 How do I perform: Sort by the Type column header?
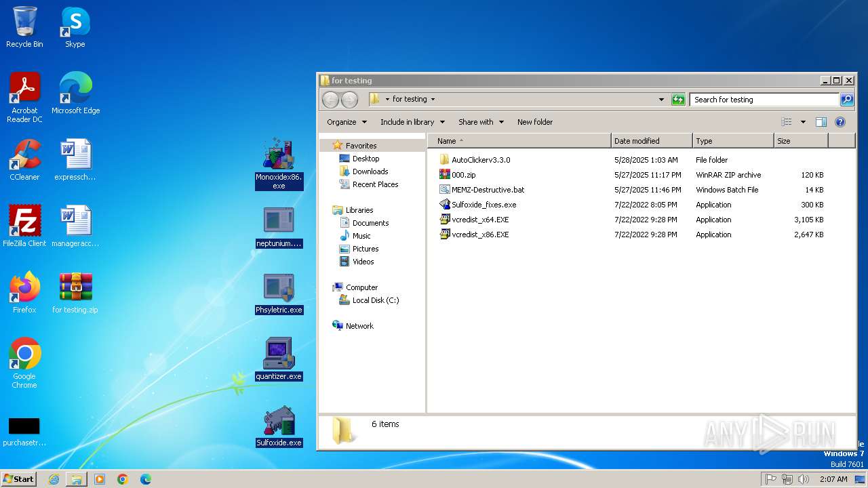click(x=733, y=141)
